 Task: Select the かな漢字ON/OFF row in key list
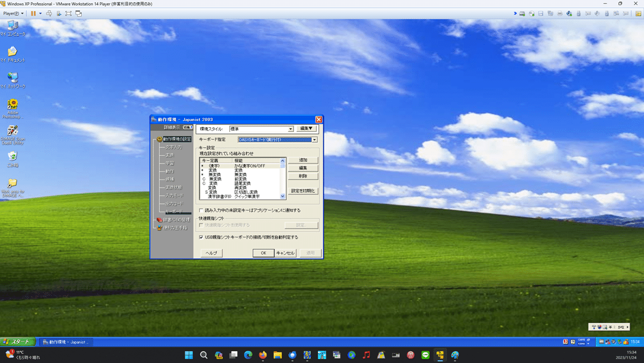point(240,166)
